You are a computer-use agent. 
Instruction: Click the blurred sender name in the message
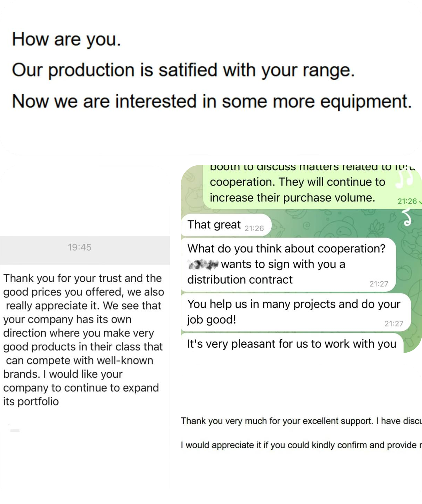[203, 265]
